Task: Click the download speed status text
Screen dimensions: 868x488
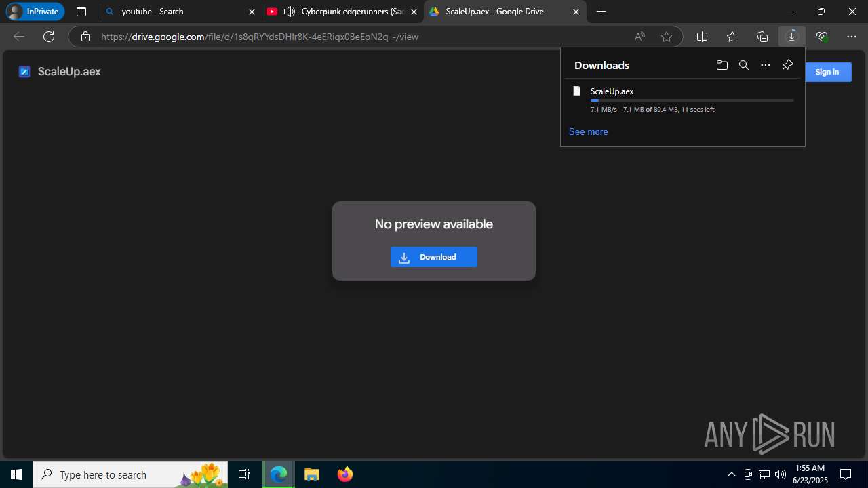Action: tap(652, 110)
